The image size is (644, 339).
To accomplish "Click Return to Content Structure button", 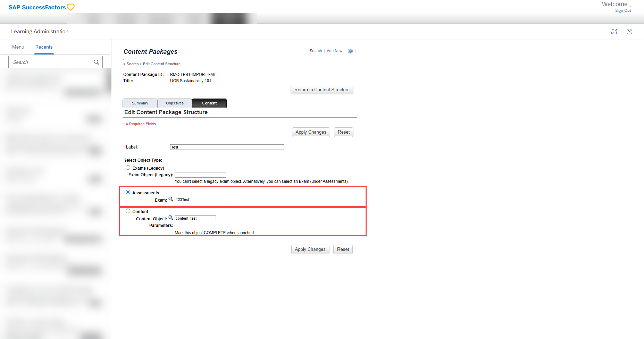I will click(x=322, y=90).
